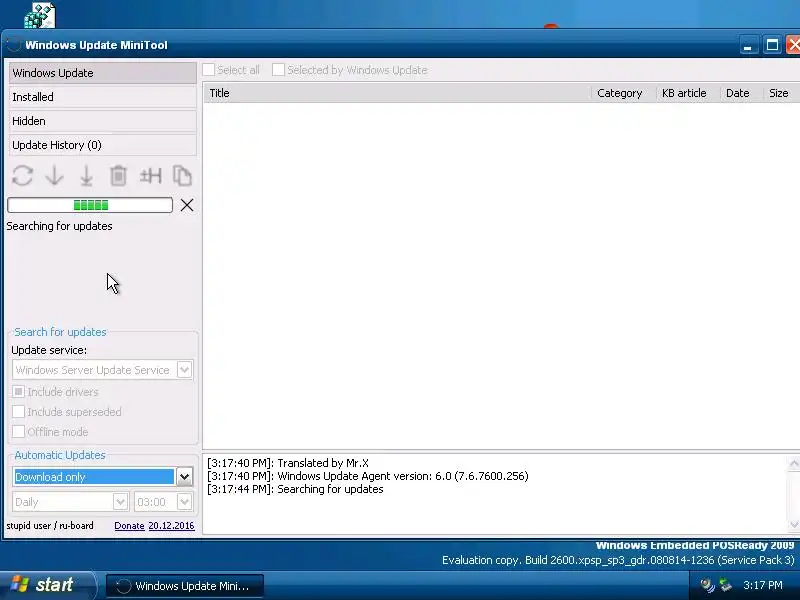Click the log scrollbar down arrow

[x=794, y=524]
